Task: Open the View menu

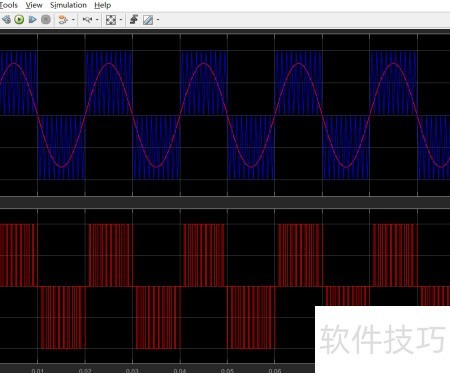Action: [x=34, y=5]
